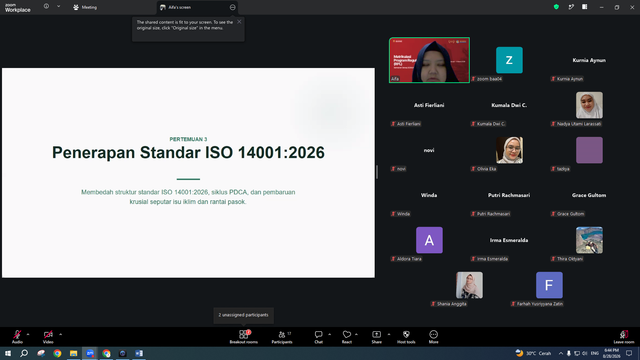
Task: Select Alfa's video thumbnail
Action: (429, 60)
